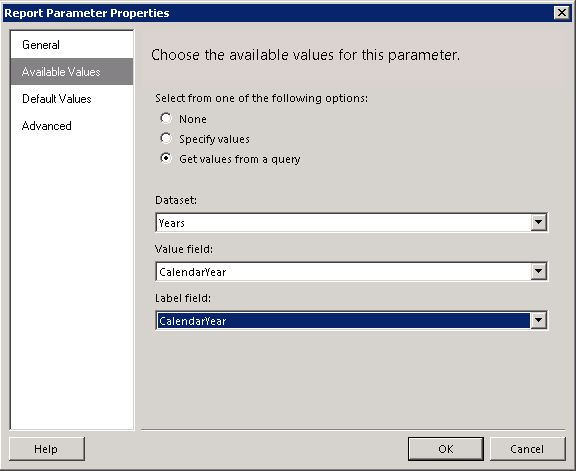The width and height of the screenshot is (576, 471).
Task: Open the Value field dropdown arrow
Action: (538, 272)
